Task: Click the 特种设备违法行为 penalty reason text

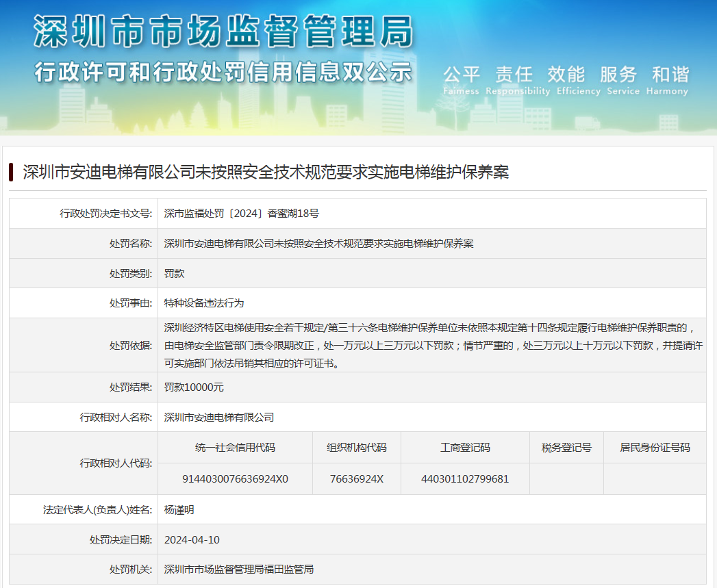Action: (x=204, y=303)
